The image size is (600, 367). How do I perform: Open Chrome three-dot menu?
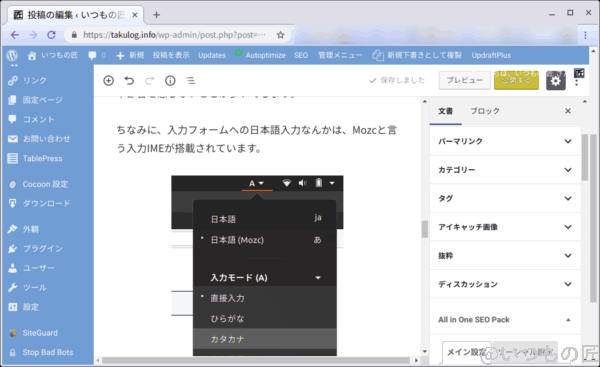585,35
